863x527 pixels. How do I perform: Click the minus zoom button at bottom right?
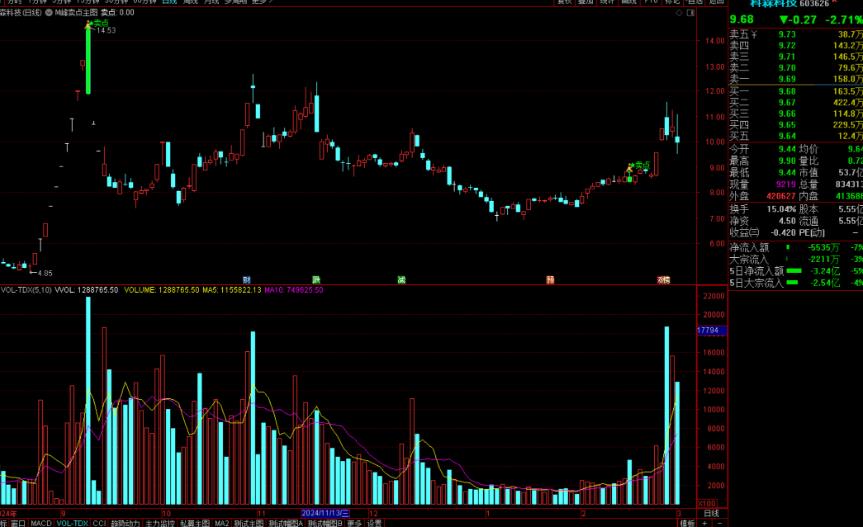719,523
